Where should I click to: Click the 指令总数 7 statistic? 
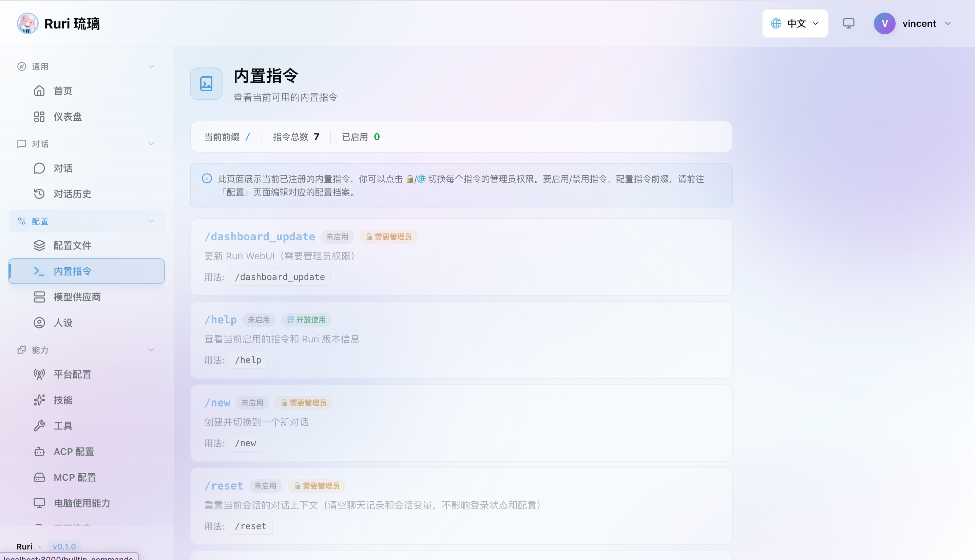(x=296, y=137)
